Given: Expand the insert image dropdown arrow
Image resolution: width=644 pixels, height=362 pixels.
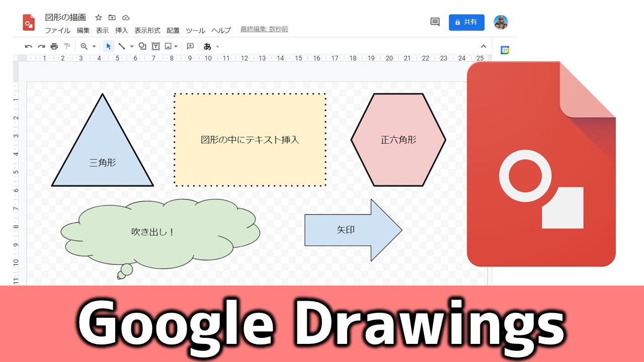Looking at the screenshot, I should pyautogui.click(x=176, y=47).
